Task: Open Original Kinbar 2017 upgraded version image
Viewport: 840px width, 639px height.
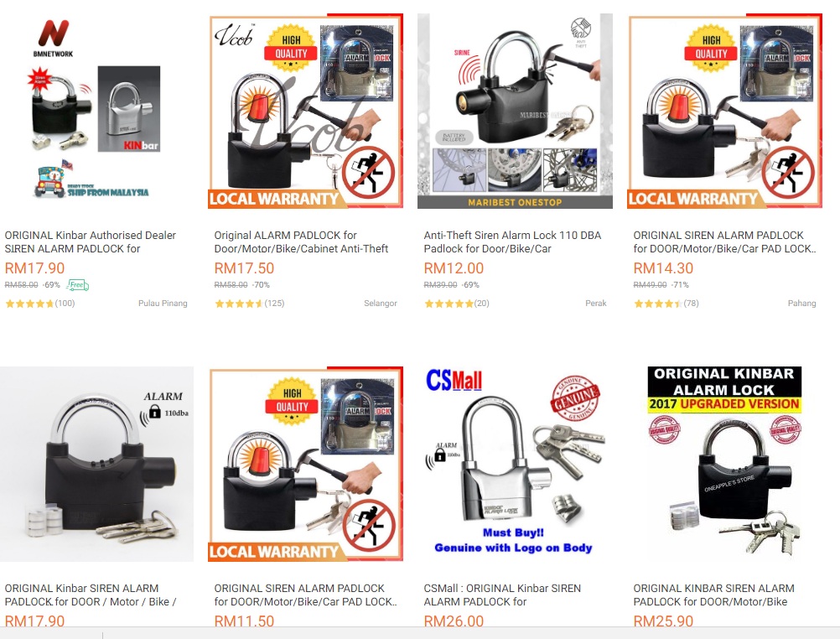Action: 724,465
